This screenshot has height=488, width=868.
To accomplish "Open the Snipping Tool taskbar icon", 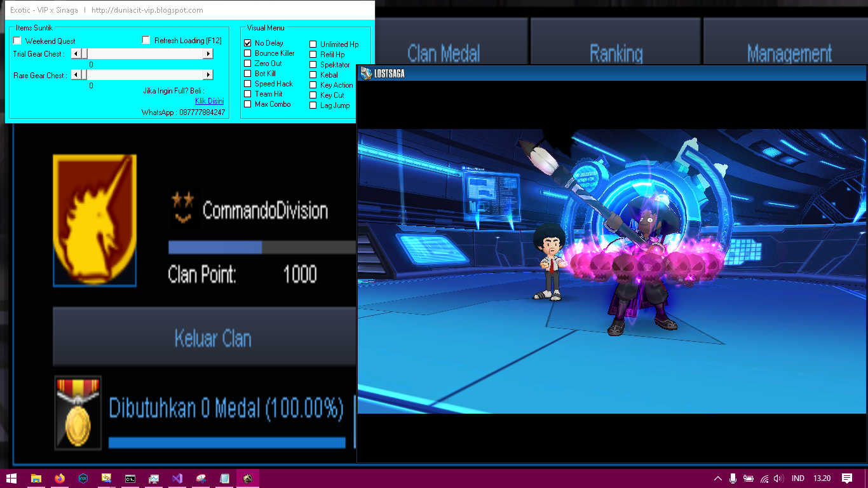I will (x=201, y=478).
